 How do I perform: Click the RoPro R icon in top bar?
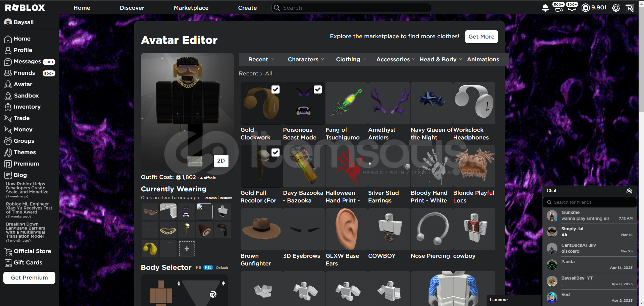coord(630,8)
